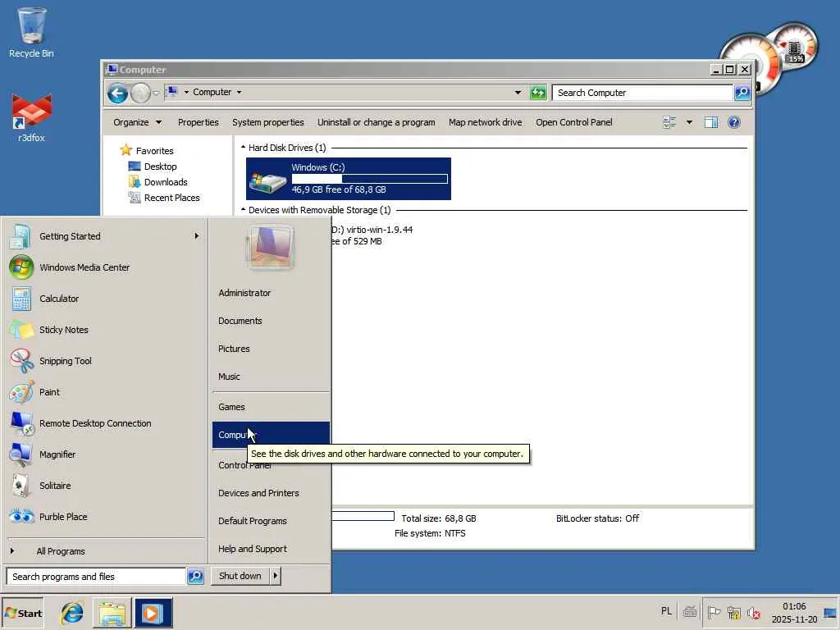This screenshot has height=630, width=840.
Task: Show the preview pane
Action: (711, 122)
